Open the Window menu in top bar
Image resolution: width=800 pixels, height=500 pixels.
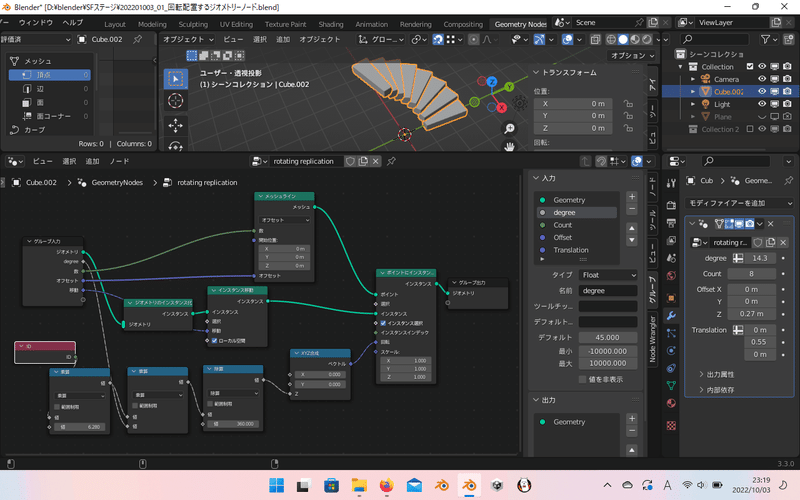36,22
